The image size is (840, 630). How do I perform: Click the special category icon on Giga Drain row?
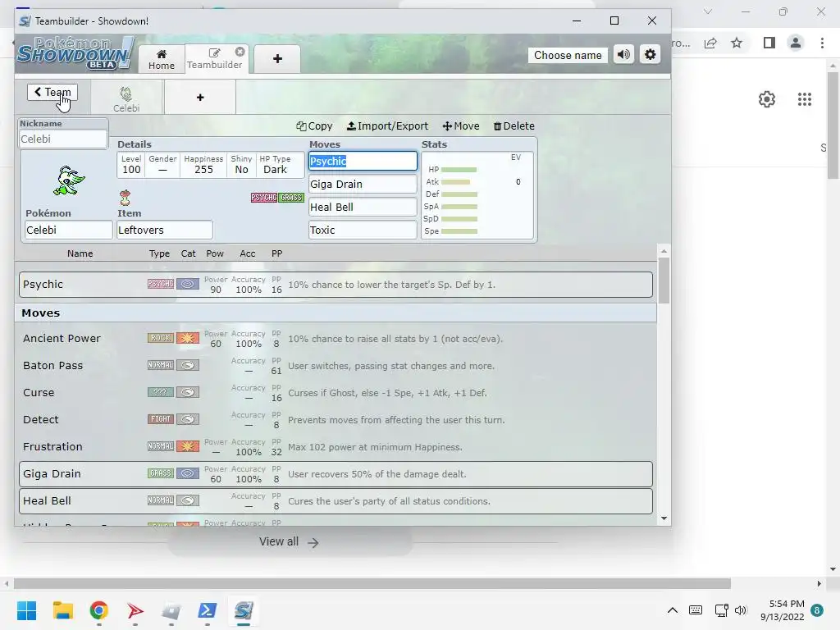coord(188,473)
